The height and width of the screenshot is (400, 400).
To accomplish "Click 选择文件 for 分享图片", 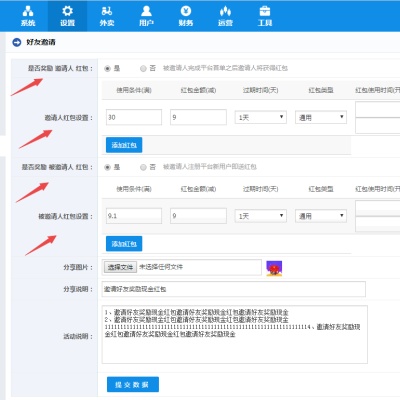I will tap(120, 267).
